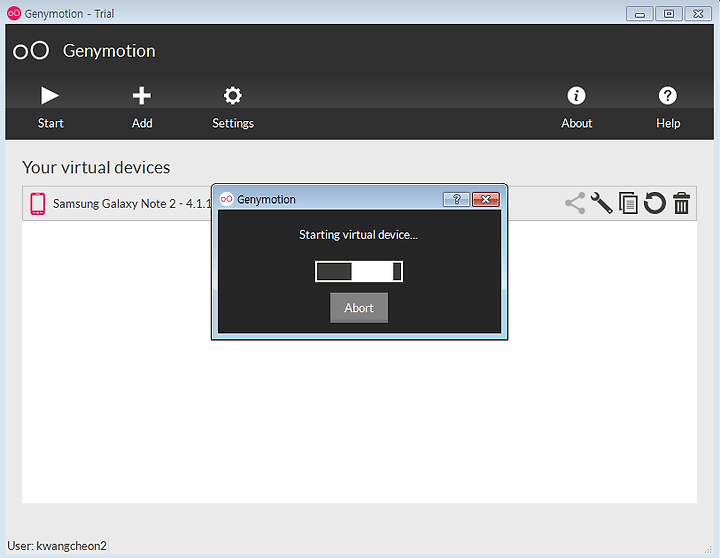The image size is (720, 558).
Task: Clone the device with copy icon
Action: click(x=628, y=203)
